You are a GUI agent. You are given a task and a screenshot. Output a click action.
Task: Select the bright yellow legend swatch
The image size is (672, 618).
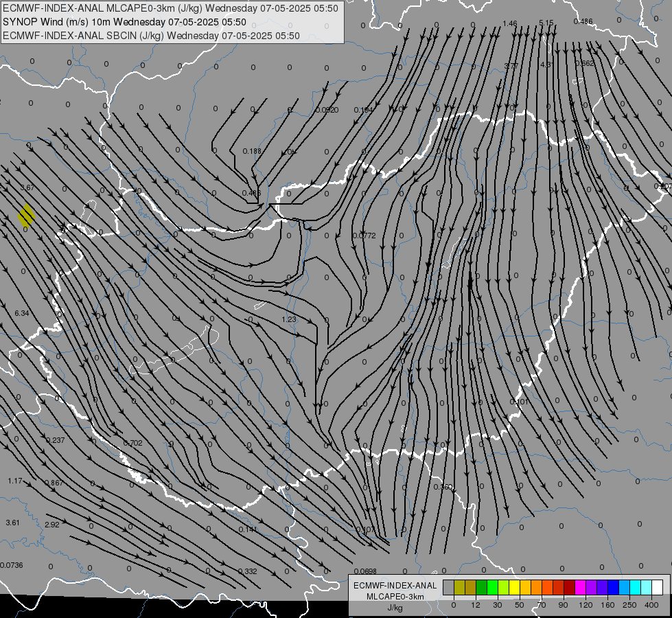(x=514, y=587)
